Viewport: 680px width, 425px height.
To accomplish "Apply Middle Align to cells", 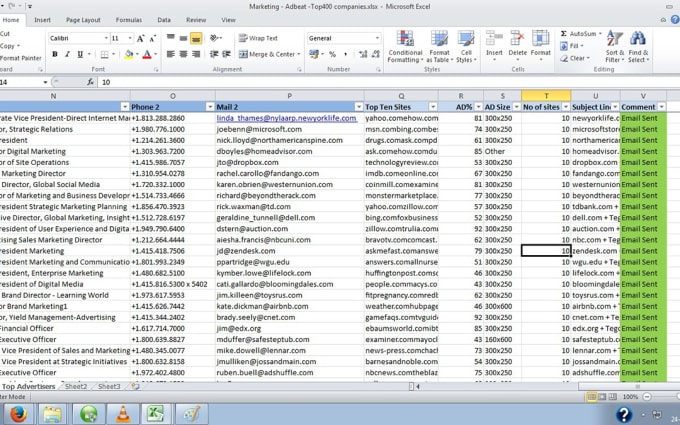I will pos(183,38).
